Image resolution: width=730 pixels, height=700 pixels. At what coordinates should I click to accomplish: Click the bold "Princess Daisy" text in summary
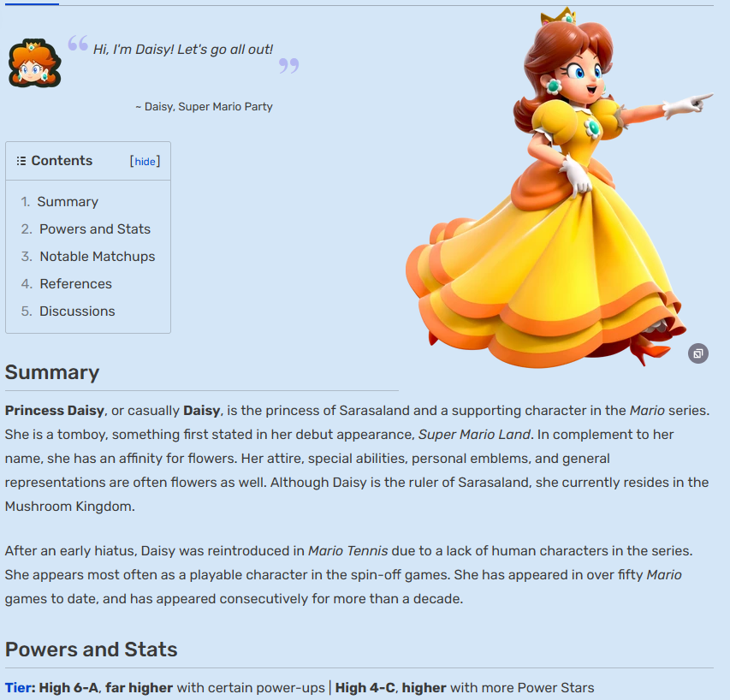[x=55, y=411]
